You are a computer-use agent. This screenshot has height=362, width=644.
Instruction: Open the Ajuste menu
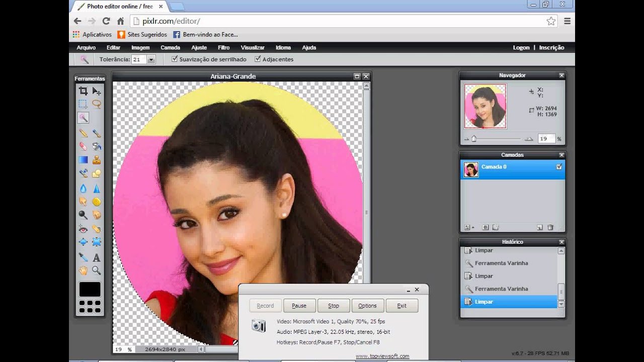199,47
